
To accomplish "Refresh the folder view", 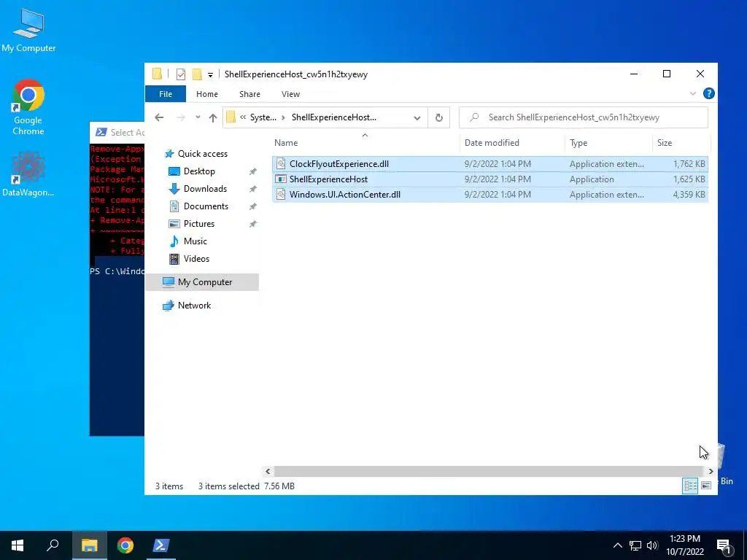I will 438,117.
